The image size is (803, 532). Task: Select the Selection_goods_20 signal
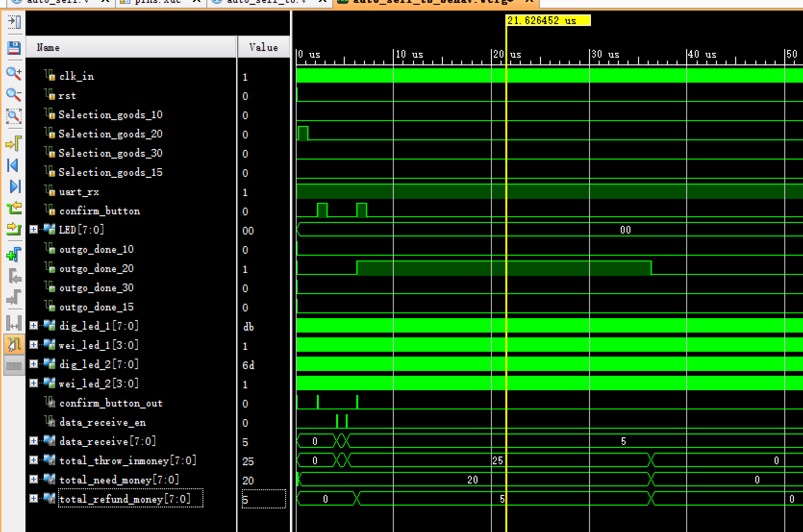[111, 134]
